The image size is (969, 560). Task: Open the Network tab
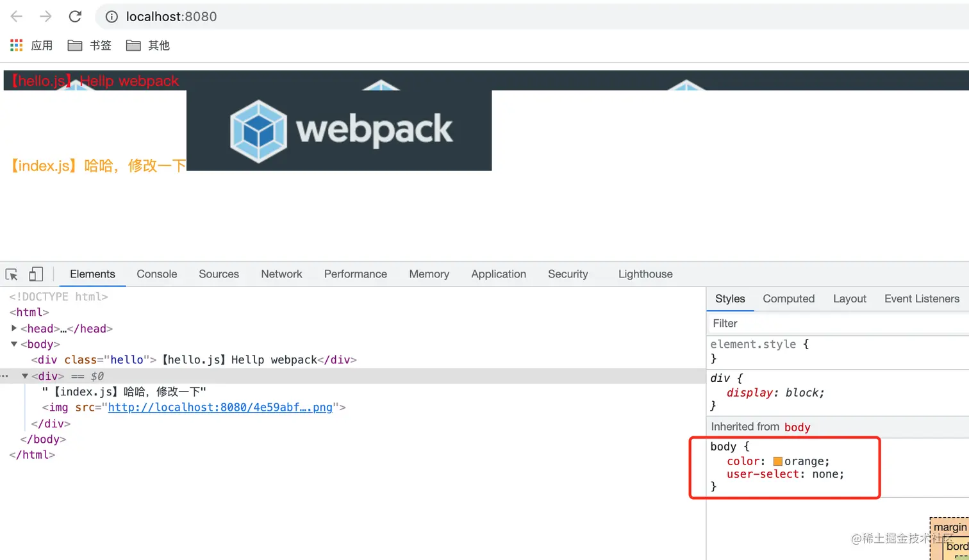tap(281, 274)
